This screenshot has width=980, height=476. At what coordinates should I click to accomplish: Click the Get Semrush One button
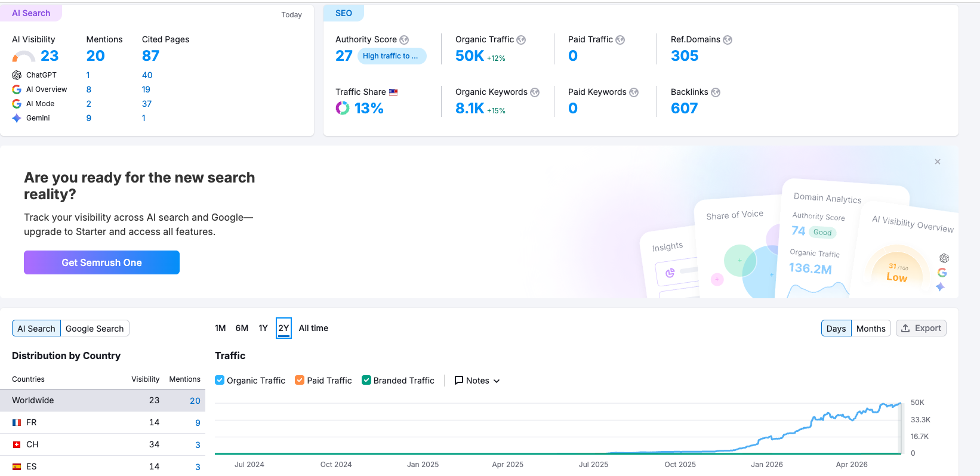[x=101, y=262]
